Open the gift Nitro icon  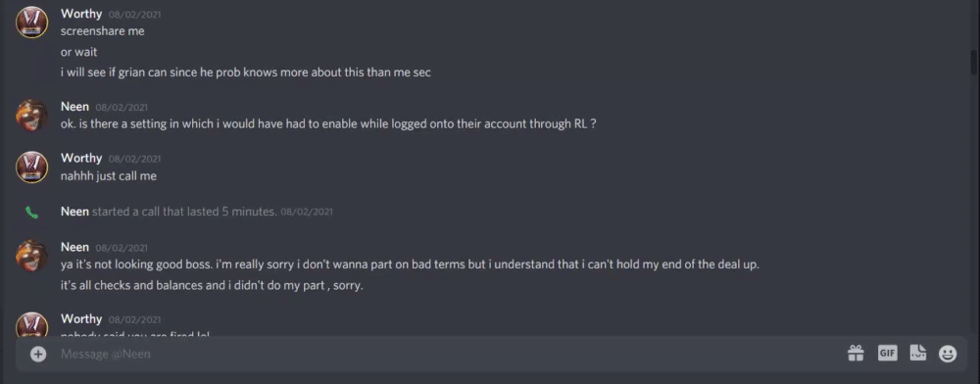tap(856, 354)
